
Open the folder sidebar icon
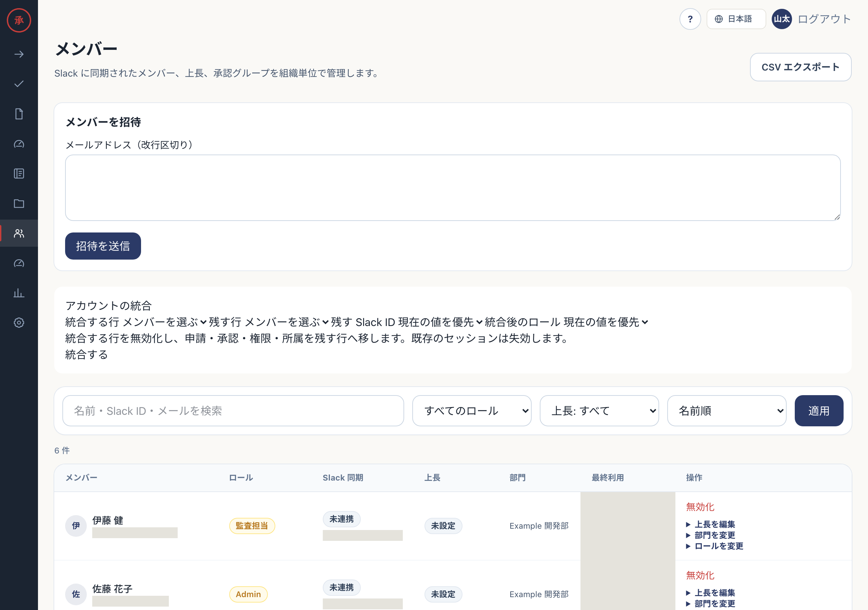(19, 204)
